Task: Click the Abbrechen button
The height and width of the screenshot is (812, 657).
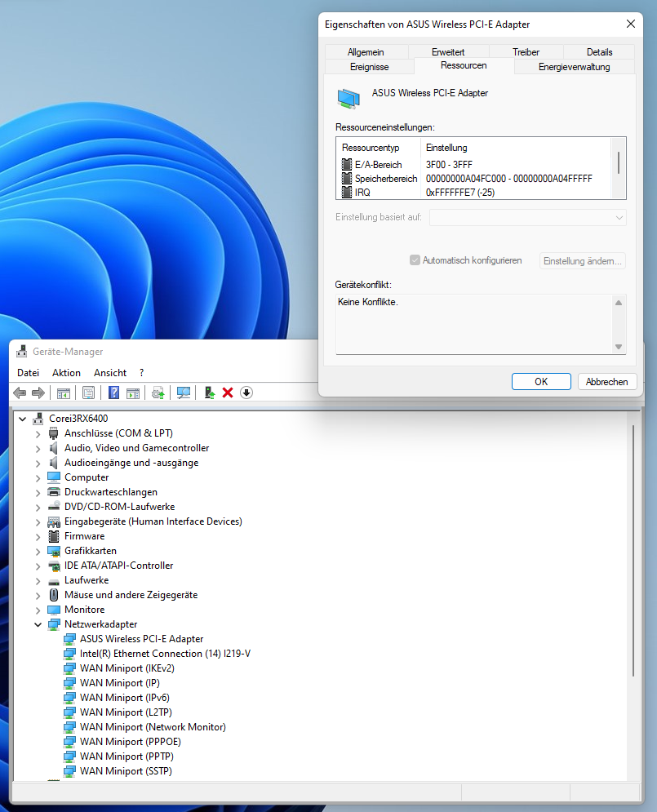Action: pyautogui.click(x=607, y=381)
